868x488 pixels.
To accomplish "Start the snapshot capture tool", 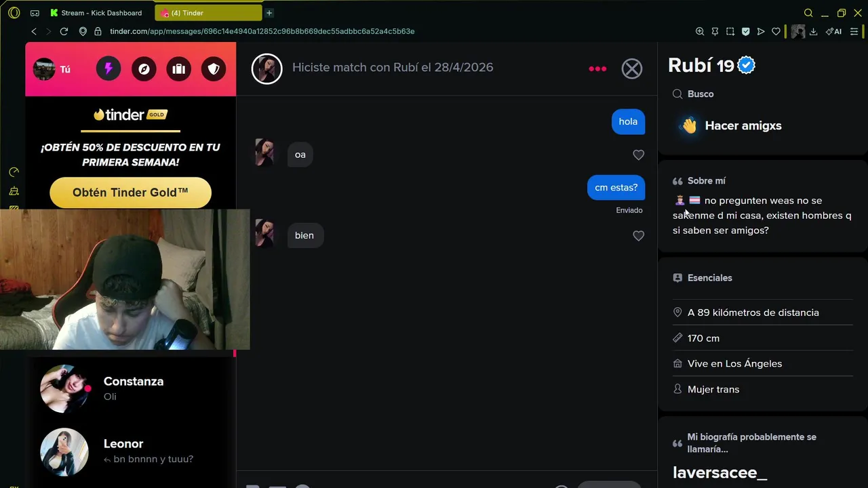I will coord(730,31).
